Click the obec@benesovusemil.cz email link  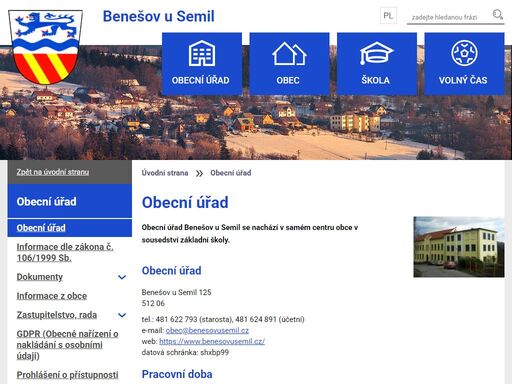pyautogui.click(x=207, y=330)
